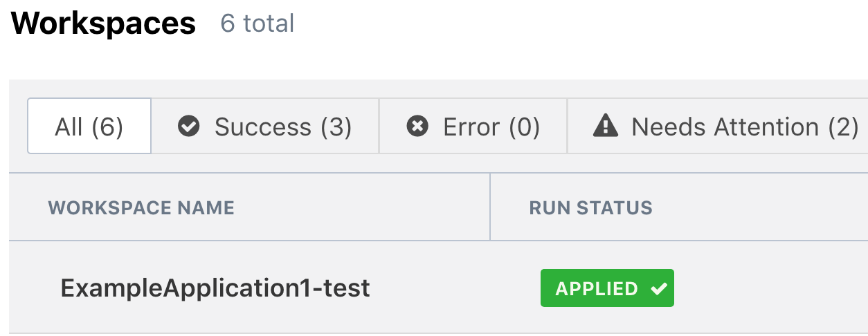Show the Error (0) workspaces tab

(473, 127)
